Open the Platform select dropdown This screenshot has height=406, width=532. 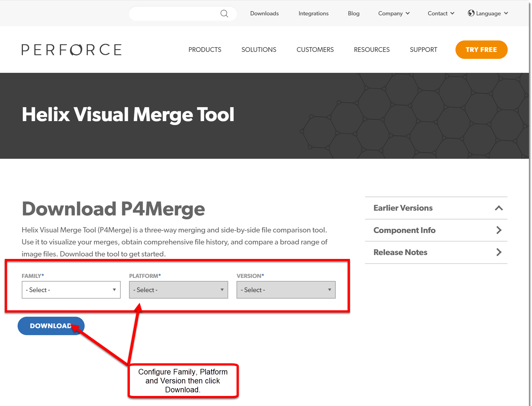(x=178, y=290)
